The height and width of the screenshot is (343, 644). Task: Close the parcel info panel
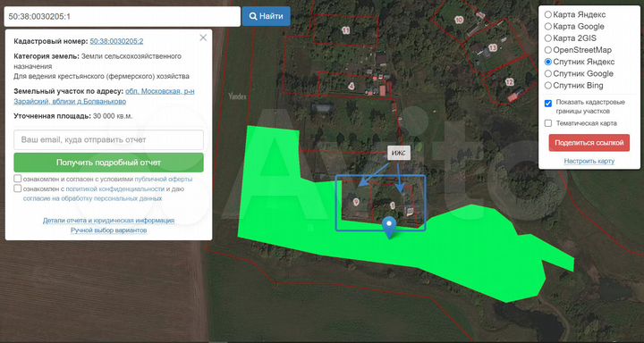pyautogui.click(x=203, y=38)
